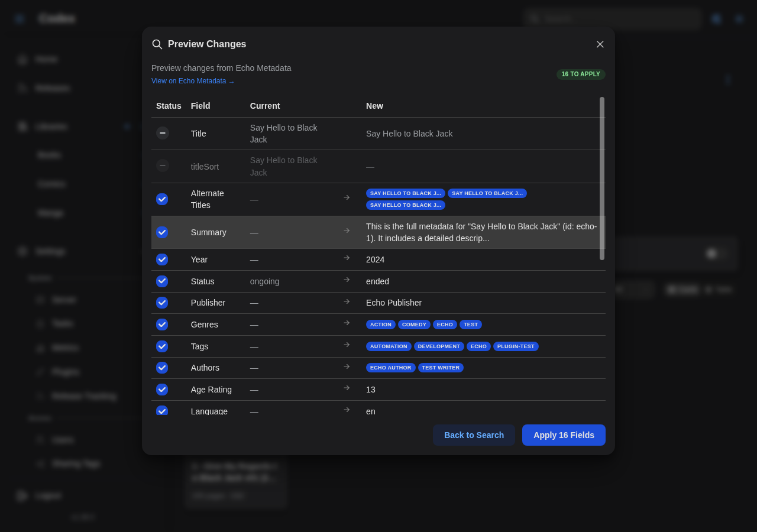Click the arrow icon in Status row
Screen dimensions: 757x532
347,280
